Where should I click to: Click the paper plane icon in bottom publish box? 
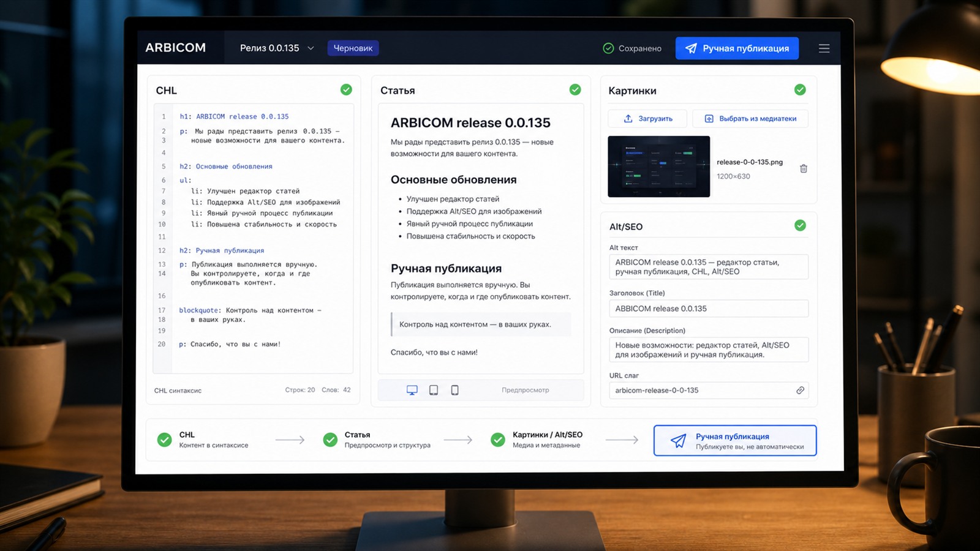tap(678, 441)
